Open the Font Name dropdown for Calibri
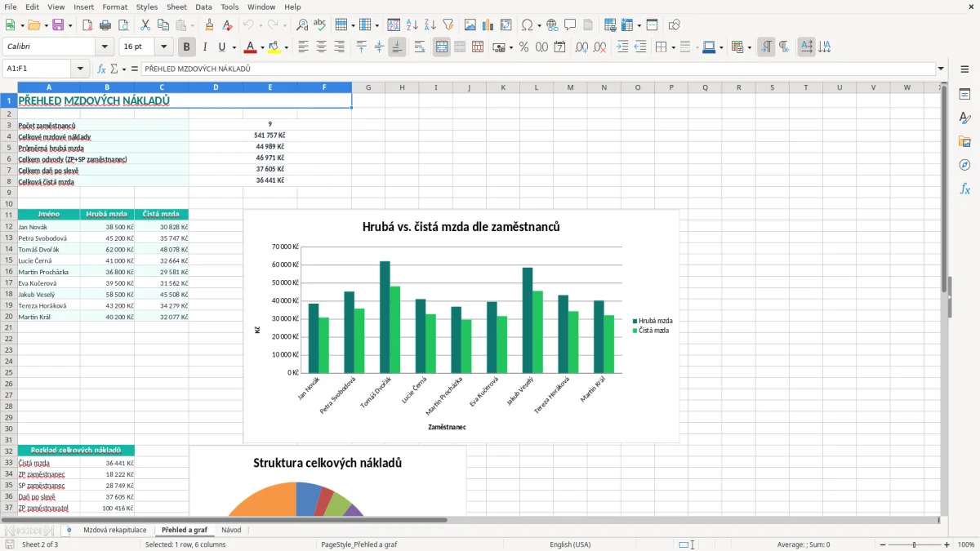Viewport: 980px width, 551px height. [x=104, y=47]
